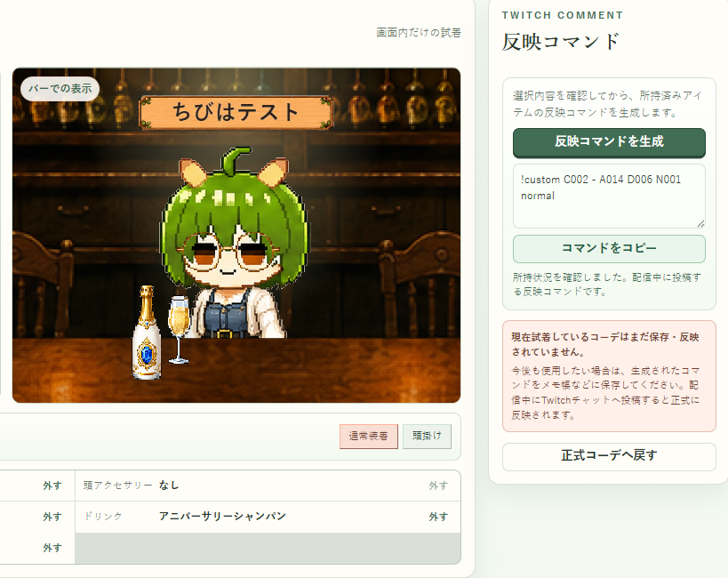Image resolution: width=728 pixels, height=578 pixels.
Task: Copy the command with コマンドをコピー
Action: pyautogui.click(x=609, y=249)
